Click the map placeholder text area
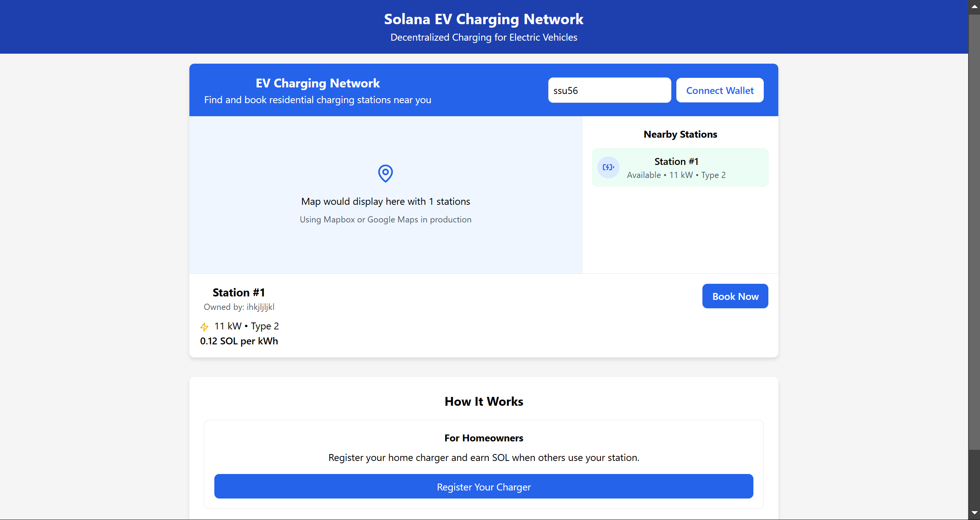This screenshot has width=980, height=520. click(385, 202)
